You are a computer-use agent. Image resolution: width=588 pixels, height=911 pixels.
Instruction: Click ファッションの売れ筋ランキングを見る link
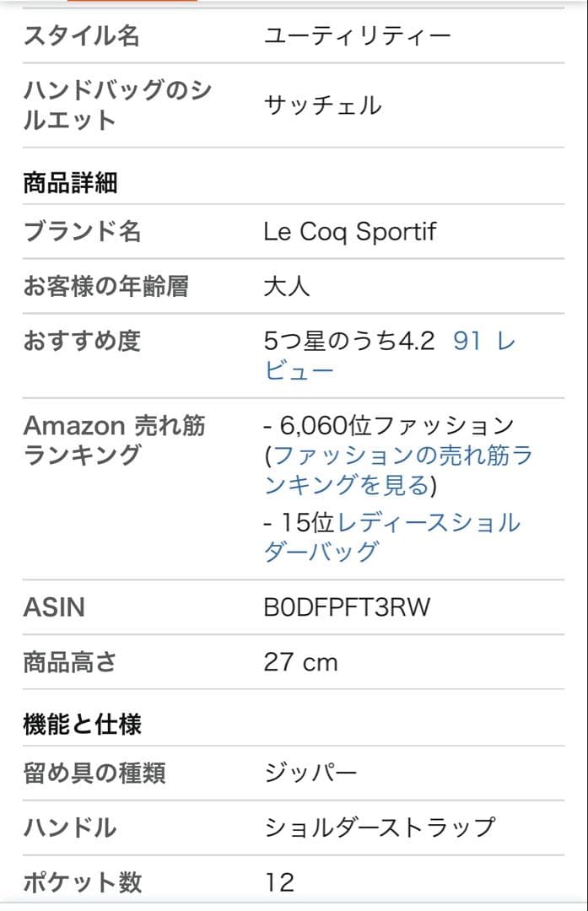click(x=396, y=471)
